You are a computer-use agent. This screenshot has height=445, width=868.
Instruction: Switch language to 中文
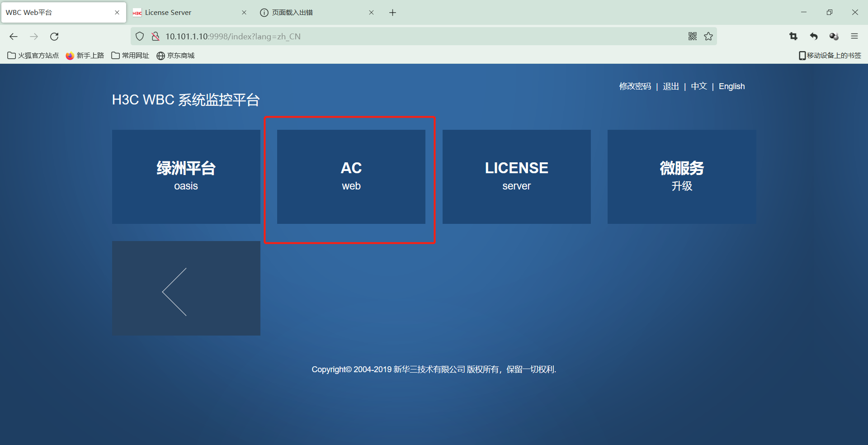point(699,86)
